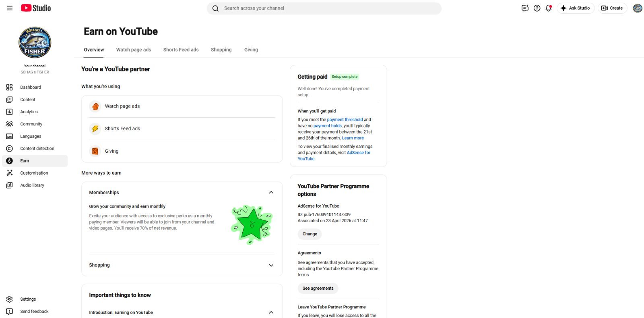The image size is (644, 318).
Task: Click the pub-1760391011437339 ID text
Action: click(327, 215)
